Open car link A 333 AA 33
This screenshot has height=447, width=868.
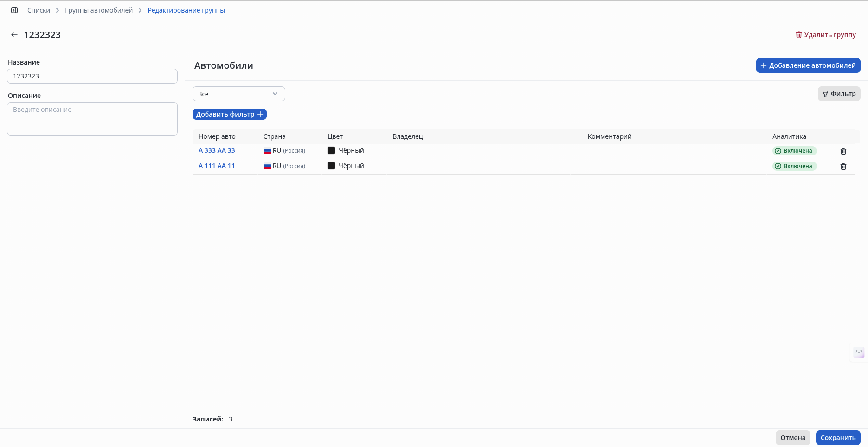[217, 150]
